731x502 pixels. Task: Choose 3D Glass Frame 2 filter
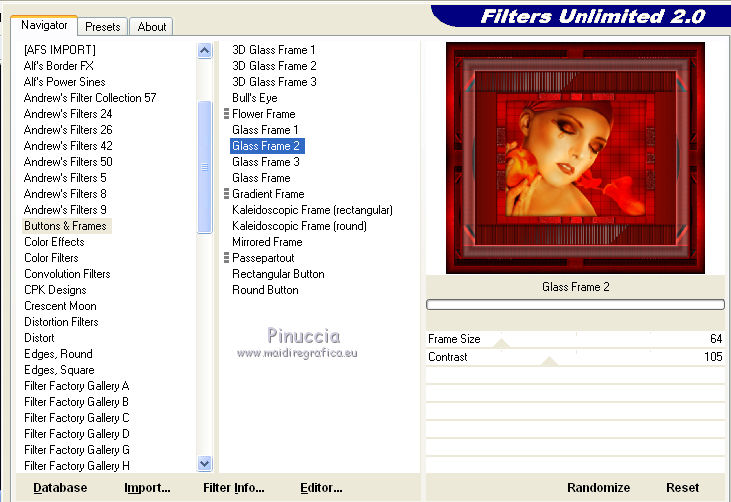275,66
